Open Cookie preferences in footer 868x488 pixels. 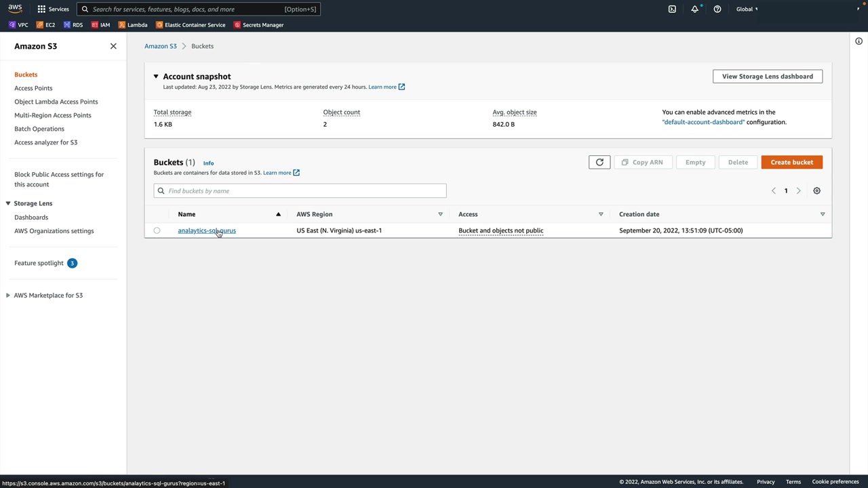(835, 482)
